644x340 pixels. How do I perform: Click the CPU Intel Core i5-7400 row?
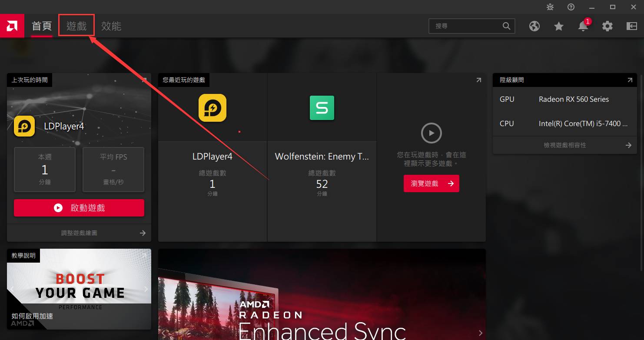565,123
